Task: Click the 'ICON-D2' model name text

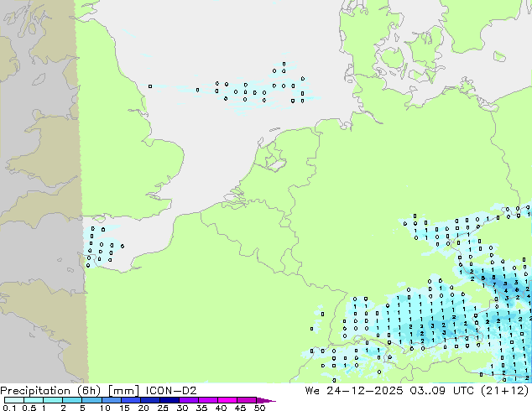Action: 171,391
